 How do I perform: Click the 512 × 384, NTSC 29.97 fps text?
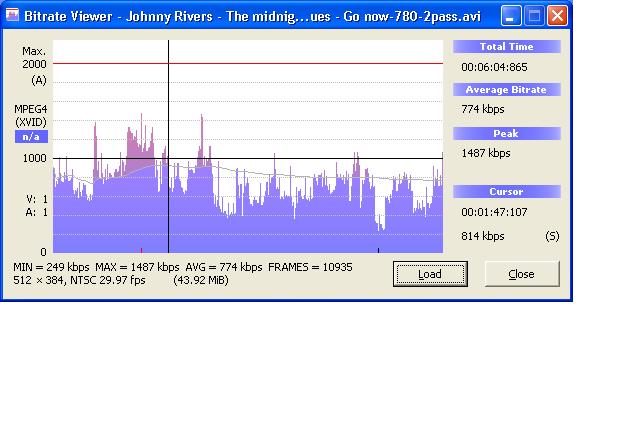pos(79,280)
